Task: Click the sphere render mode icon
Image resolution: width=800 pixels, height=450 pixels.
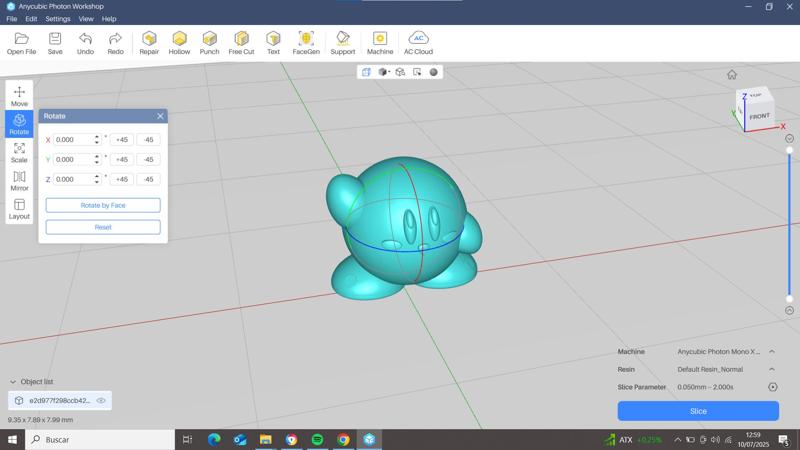Action: pos(434,72)
